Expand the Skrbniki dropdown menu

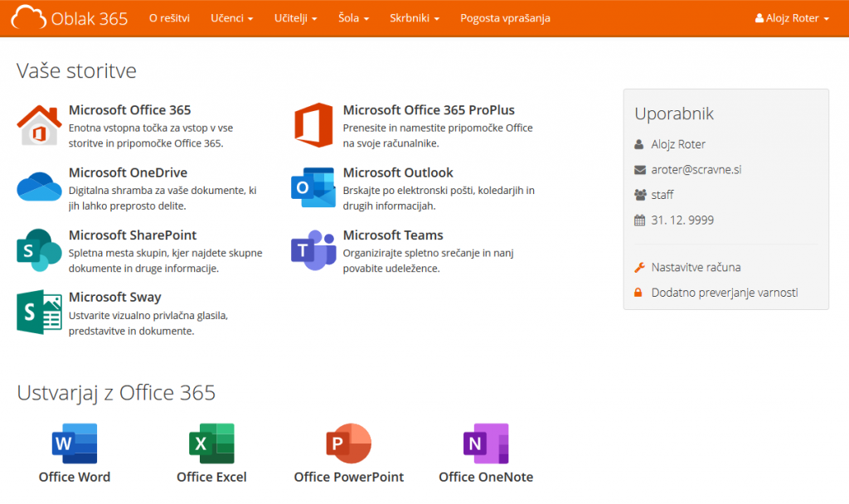pyautogui.click(x=415, y=18)
